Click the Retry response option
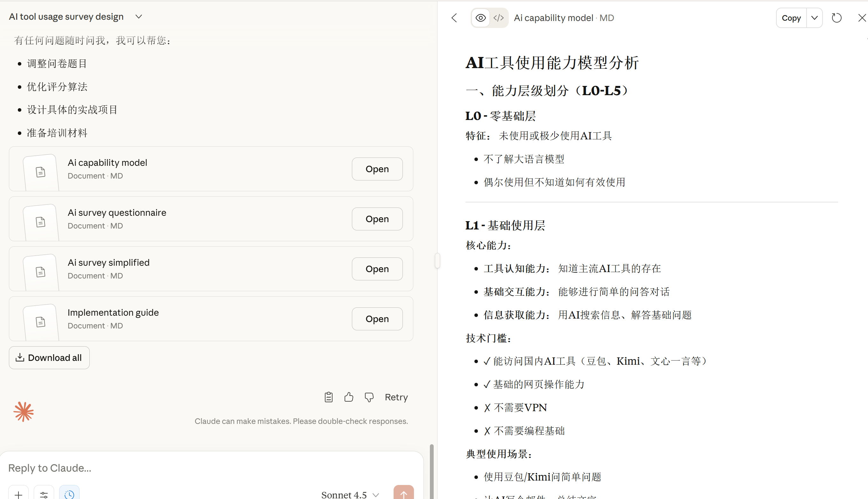Viewport: 868px width, 499px height. (396, 397)
